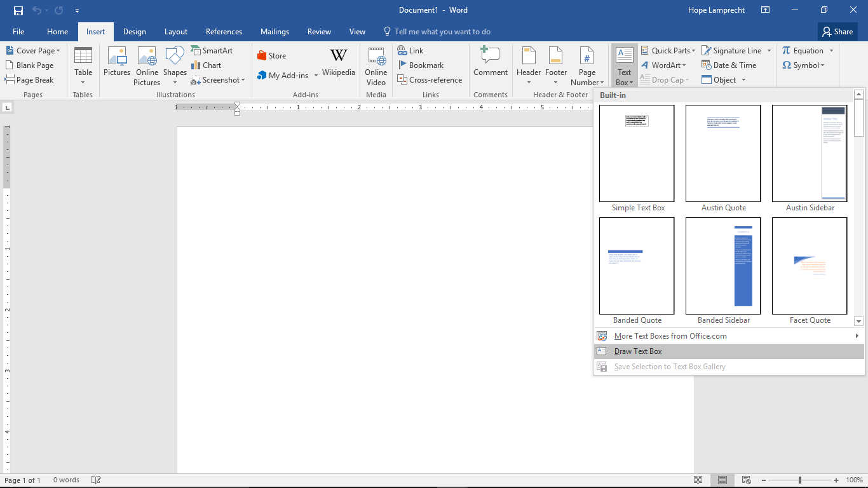Open the Shapes gallery

click(174, 65)
